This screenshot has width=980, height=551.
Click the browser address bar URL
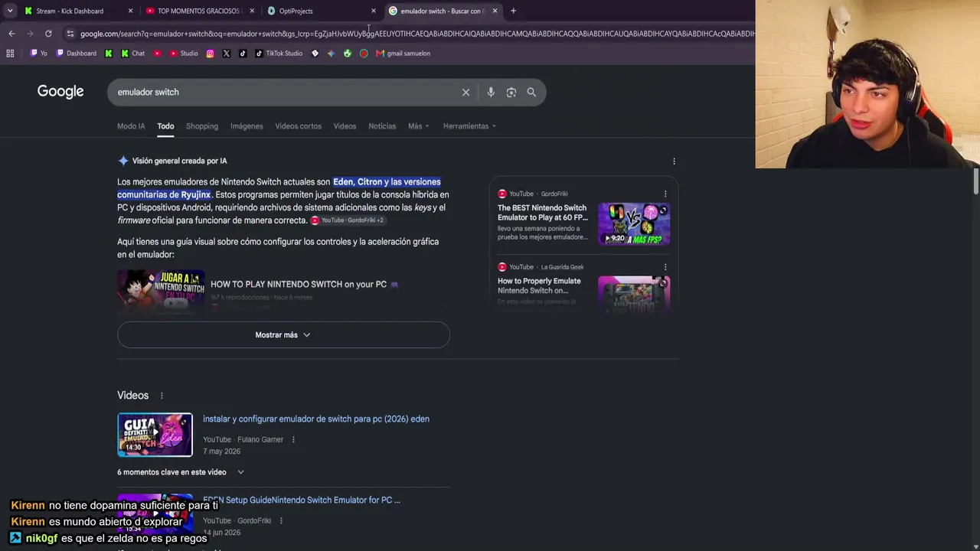coord(417,34)
